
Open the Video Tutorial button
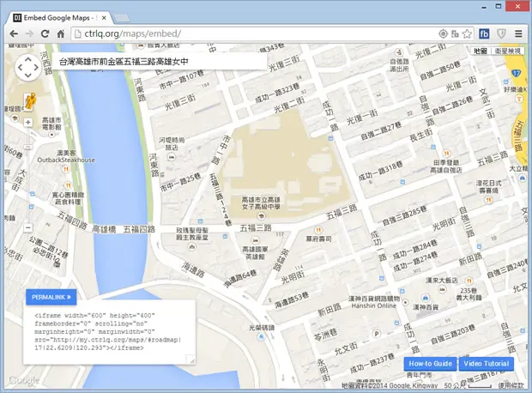click(487, 364)
